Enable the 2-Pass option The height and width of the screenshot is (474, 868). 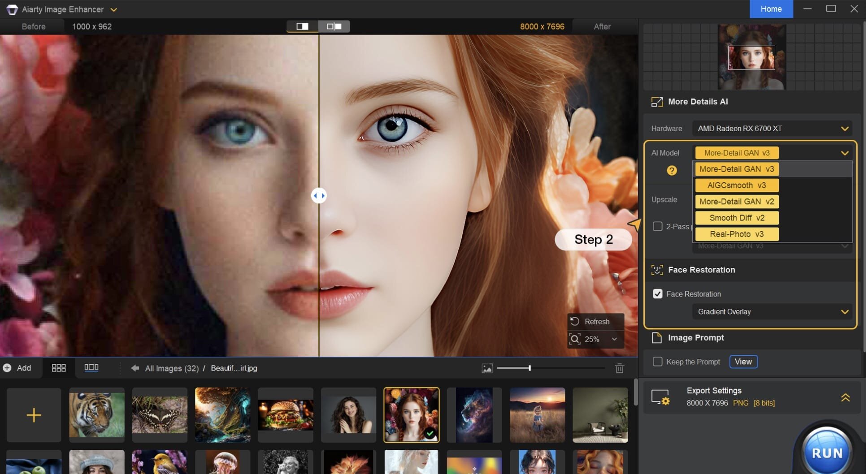(658, 226)
